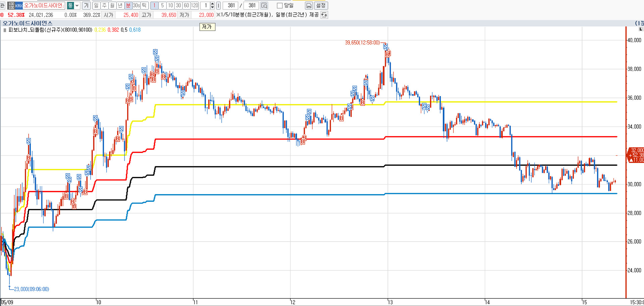This screenshot has width=644, height=306.
Task: Click the 381 count field after the slash
Action: (251, 5)
